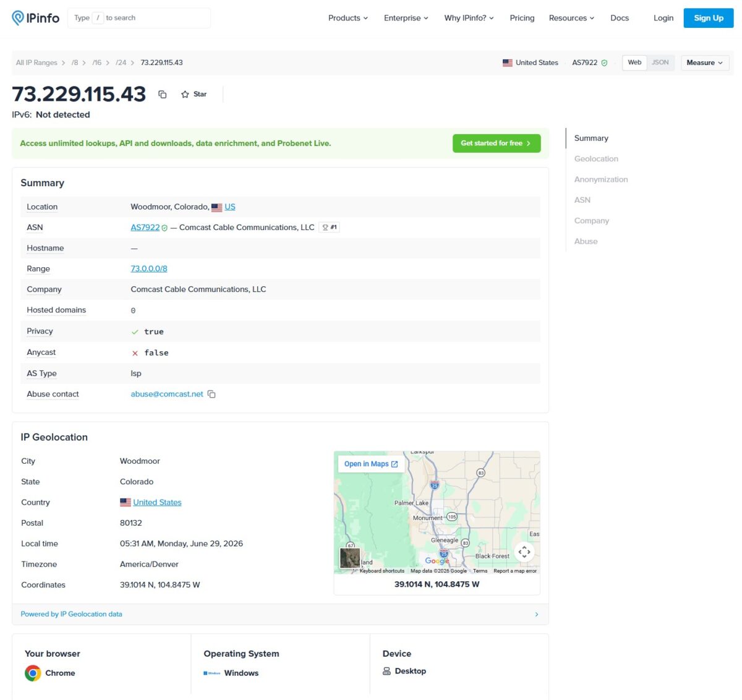Click the satellite map type thumbnail

coord(350,558)
